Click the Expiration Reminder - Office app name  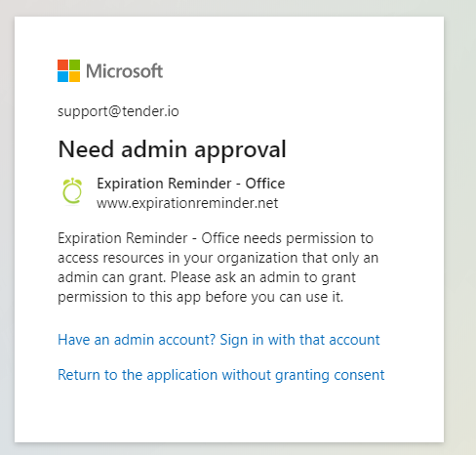click(191, 184)
